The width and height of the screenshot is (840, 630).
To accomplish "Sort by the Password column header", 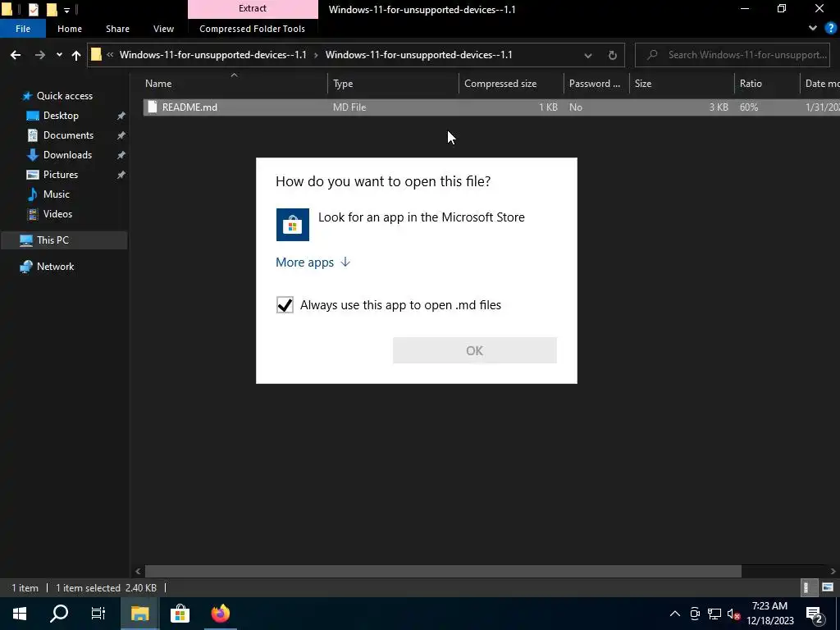I will coord(596,84).
